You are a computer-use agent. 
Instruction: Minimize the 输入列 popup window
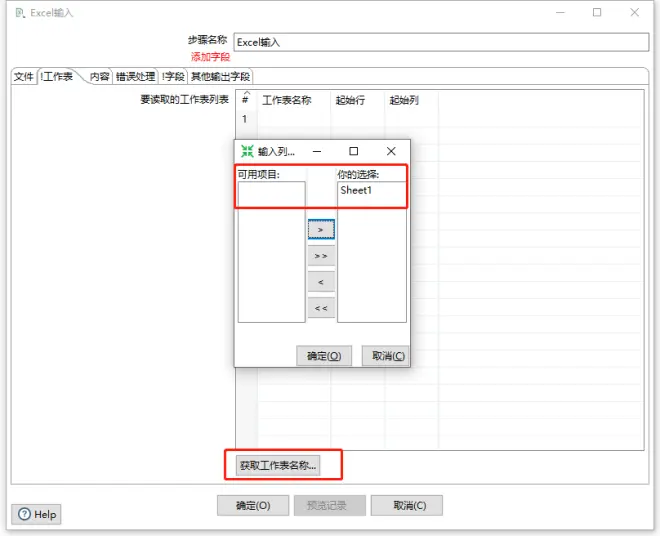(x=317, y=151)
